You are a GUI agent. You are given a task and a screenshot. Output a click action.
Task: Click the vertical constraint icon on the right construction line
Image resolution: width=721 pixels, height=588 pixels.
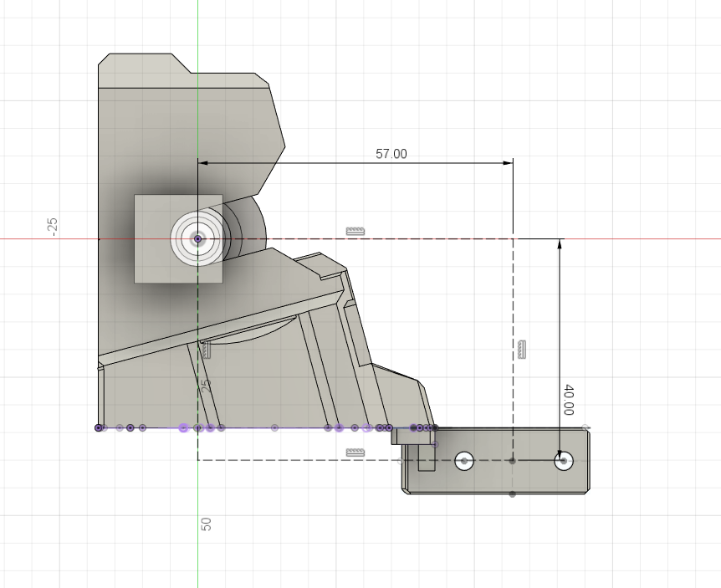coord(522,350)
